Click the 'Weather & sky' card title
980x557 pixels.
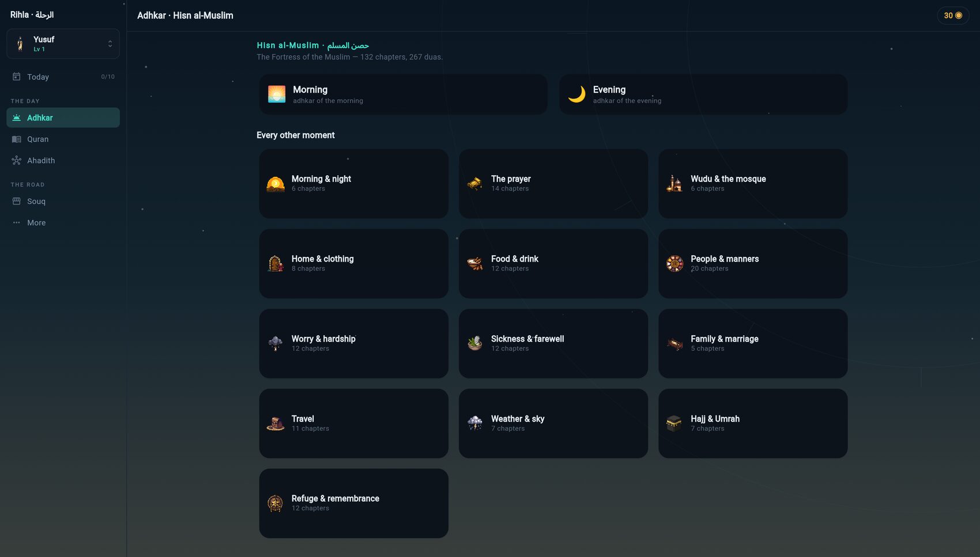click(518, 419)
